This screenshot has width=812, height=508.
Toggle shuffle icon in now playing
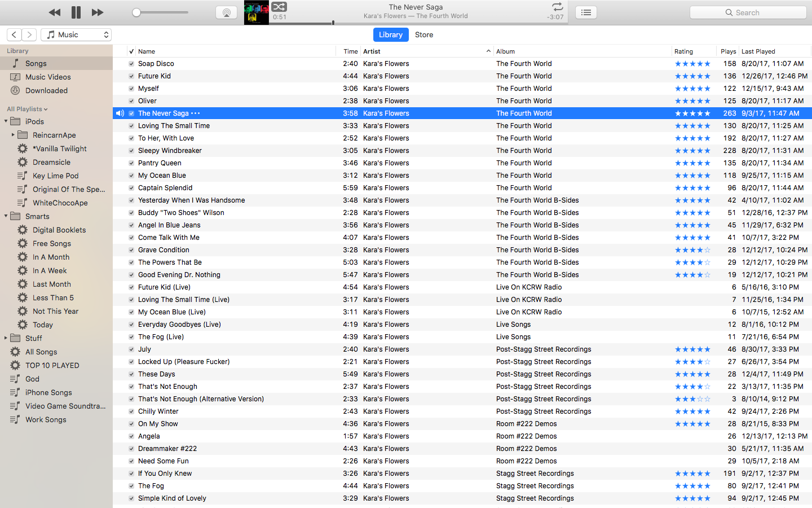pos(279,7)
